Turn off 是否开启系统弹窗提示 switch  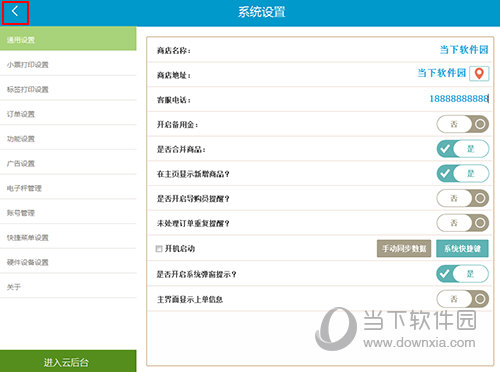(463, 274)
